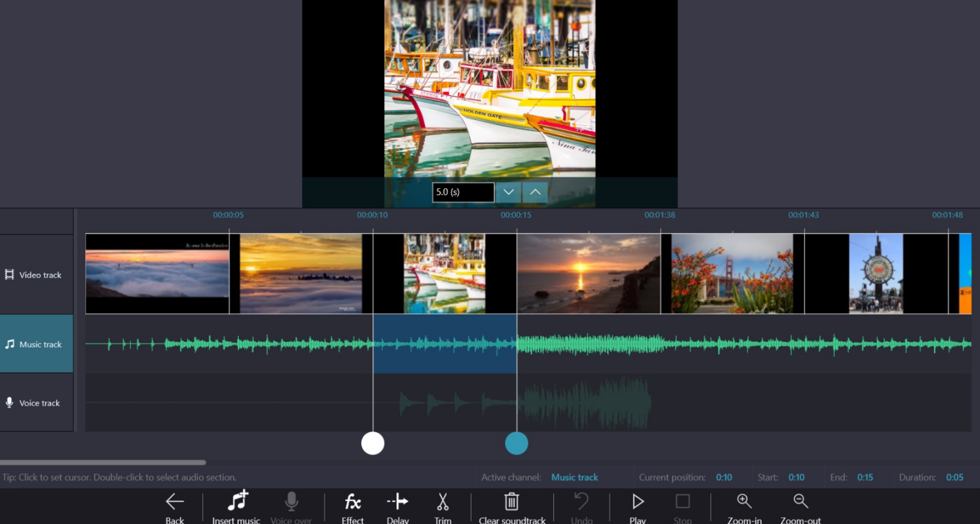Increase clip duration with up chevron
Screen dimensions: 980x524
coord(535,191)
